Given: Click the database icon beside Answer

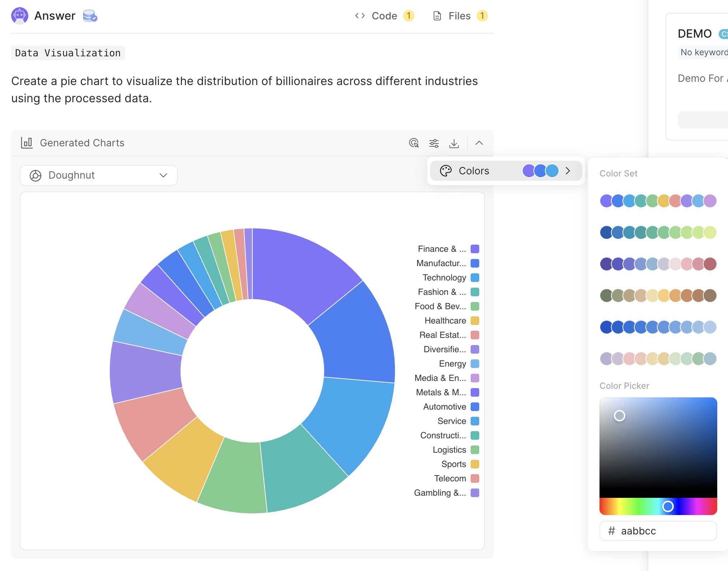Looking at the screenshot, I should click(90, 16).
